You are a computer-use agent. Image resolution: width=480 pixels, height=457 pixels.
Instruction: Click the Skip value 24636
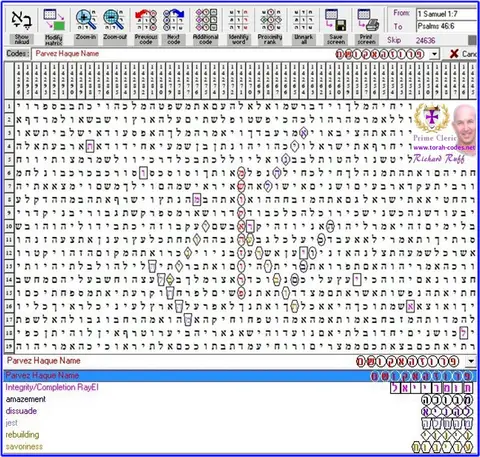[425, 40]
